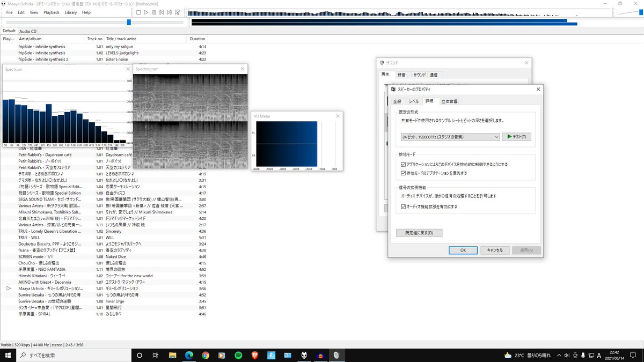Open the Edit menu
Screen dimensions: 644x362
[21, 12]
